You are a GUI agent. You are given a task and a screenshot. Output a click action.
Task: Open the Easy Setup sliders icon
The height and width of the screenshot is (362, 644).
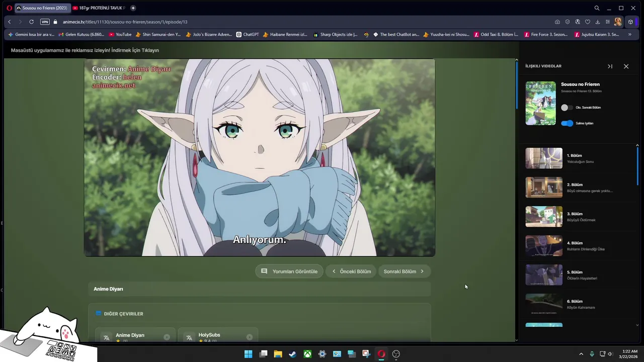(607, 22)
